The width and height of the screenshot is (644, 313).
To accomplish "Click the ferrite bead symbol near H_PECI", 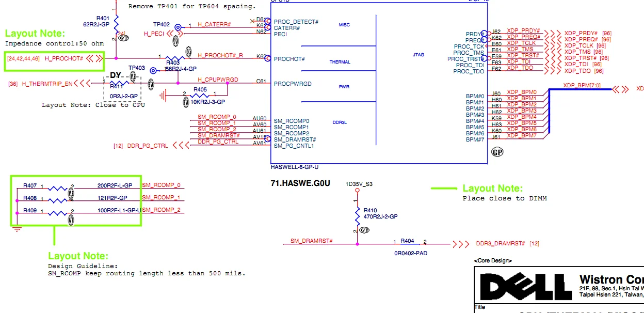I will [175, 41].
